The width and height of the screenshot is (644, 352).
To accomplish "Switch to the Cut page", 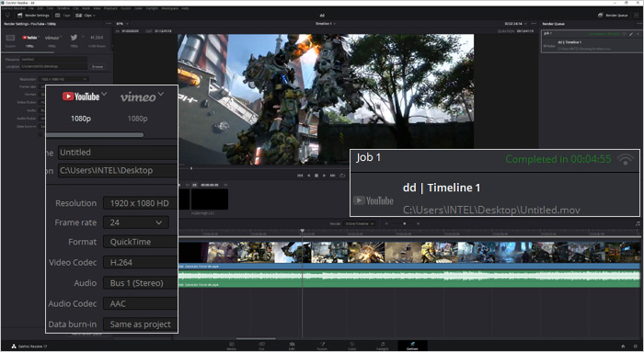I will 261,346.
